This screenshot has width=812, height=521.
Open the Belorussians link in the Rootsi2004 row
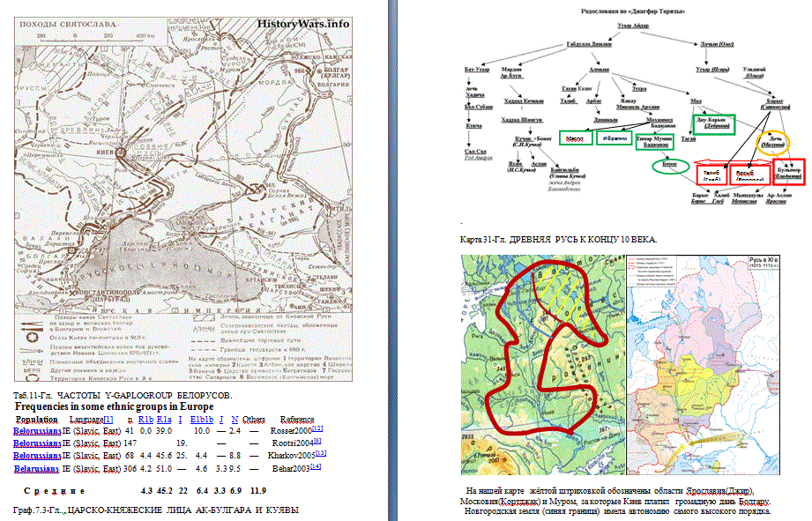pyautogui.click(x=37, y=443)
